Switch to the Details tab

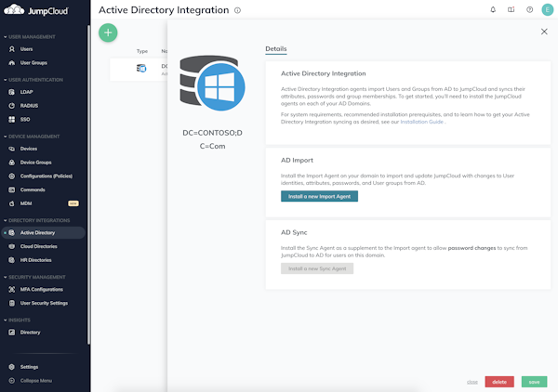tap(276, 48)
